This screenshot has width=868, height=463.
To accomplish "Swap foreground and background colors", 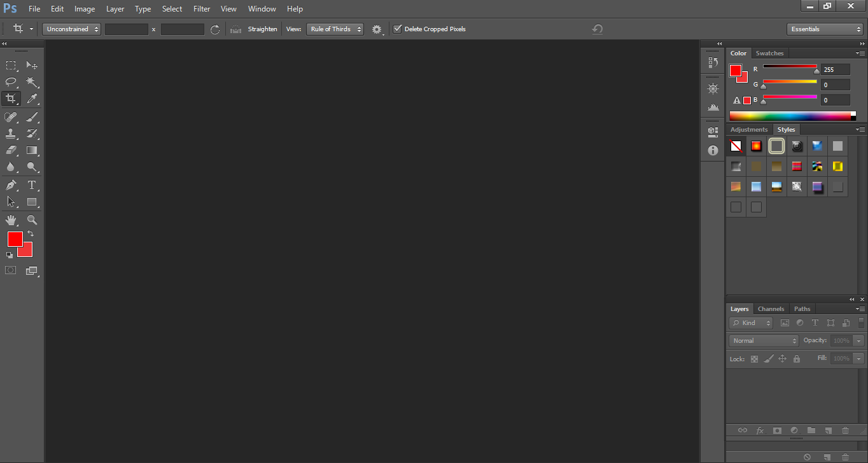I will 31,234.
